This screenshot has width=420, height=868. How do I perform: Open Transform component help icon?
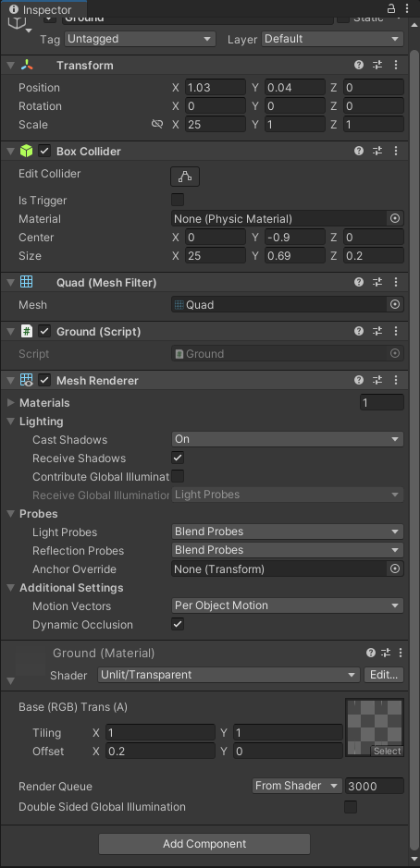pos(359,65)
